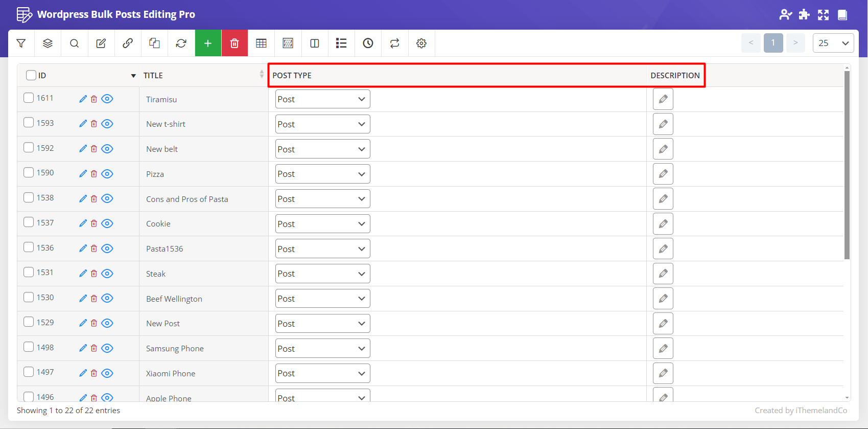Open Post Type dropdown for Tiramisu
Screen dimensions: 868x429
click(x=322, y=99)
